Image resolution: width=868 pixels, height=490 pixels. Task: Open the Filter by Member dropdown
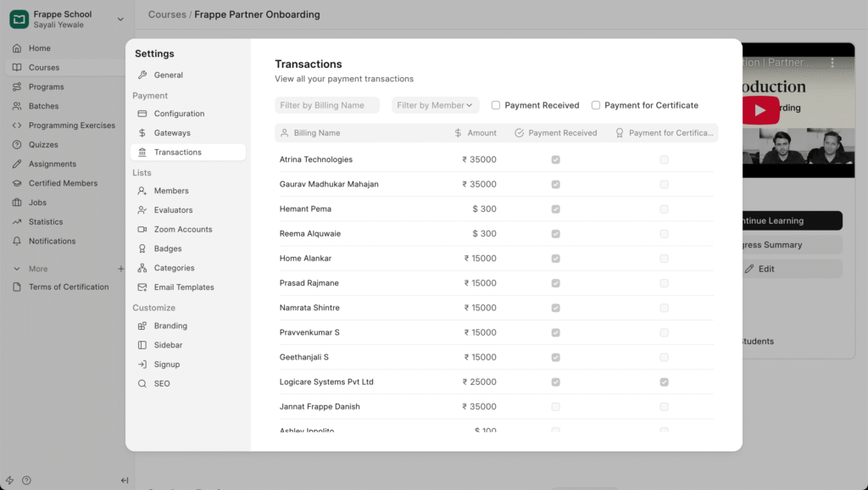click(435, 105)
